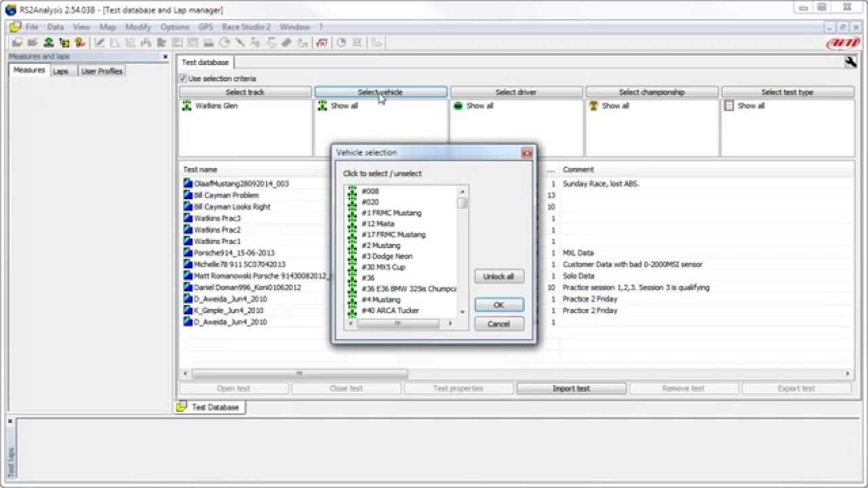Click the Select vehicle button

click(x=380, y=92)
